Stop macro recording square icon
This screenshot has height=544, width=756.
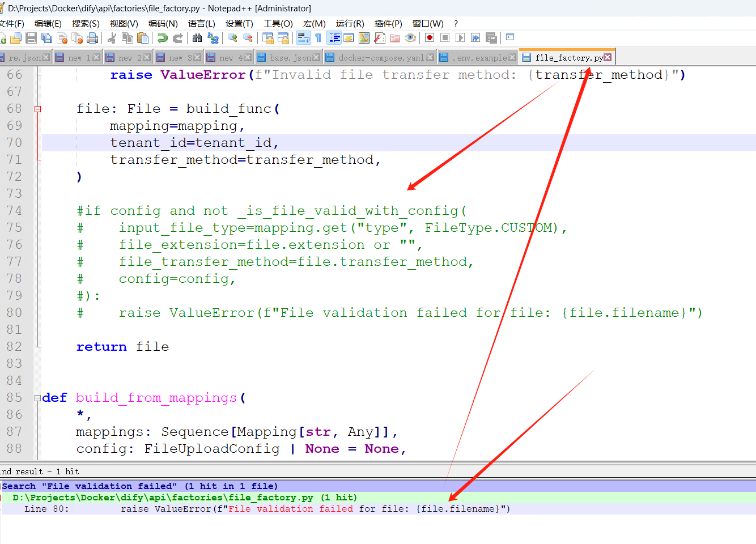pyautogui.click(x=445, y=38)
